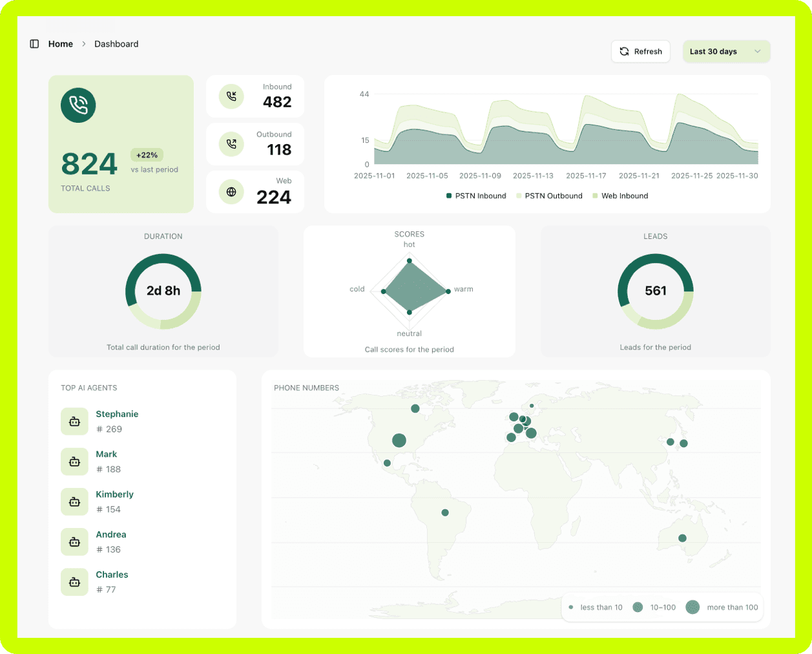The height and width of the screenshot is (654, 812).
Task: Click the # 269 count
Action: tap(109, 429)
